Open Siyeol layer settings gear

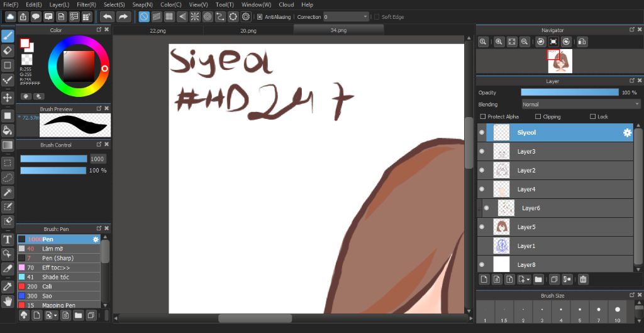pos(627,133)
